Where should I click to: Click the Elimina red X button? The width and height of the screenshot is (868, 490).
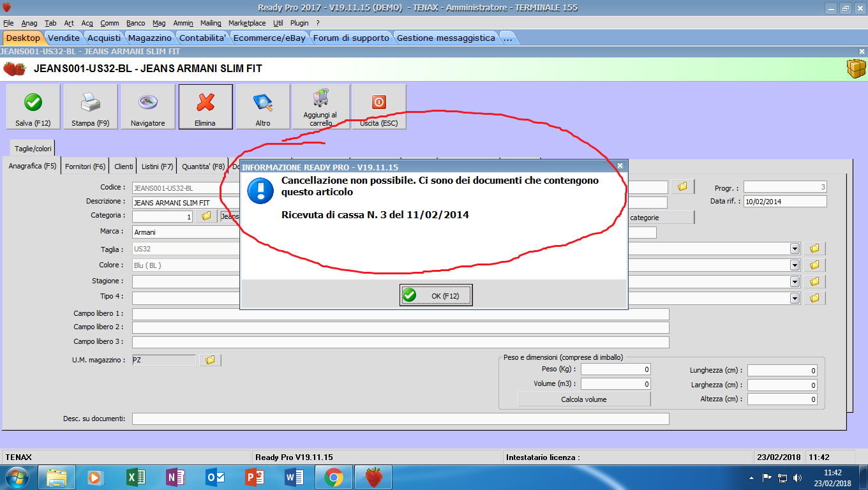206,107
